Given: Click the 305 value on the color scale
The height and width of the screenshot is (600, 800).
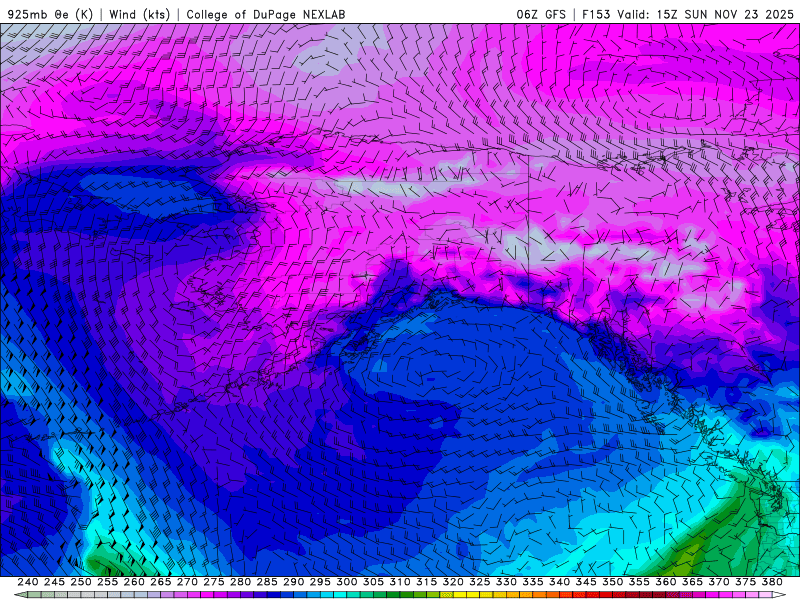Looking at the screenshot, I should click(x=373, y=582).
